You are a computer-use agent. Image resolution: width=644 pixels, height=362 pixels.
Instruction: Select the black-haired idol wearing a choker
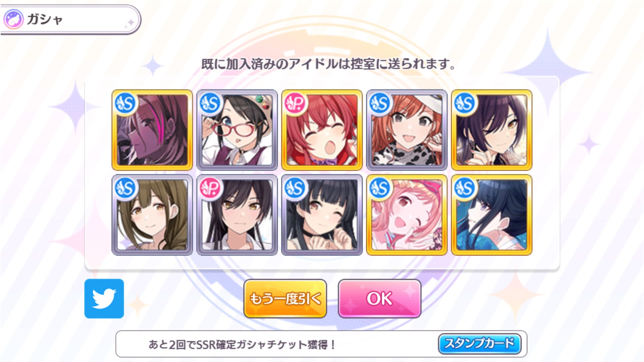(322, 215)
